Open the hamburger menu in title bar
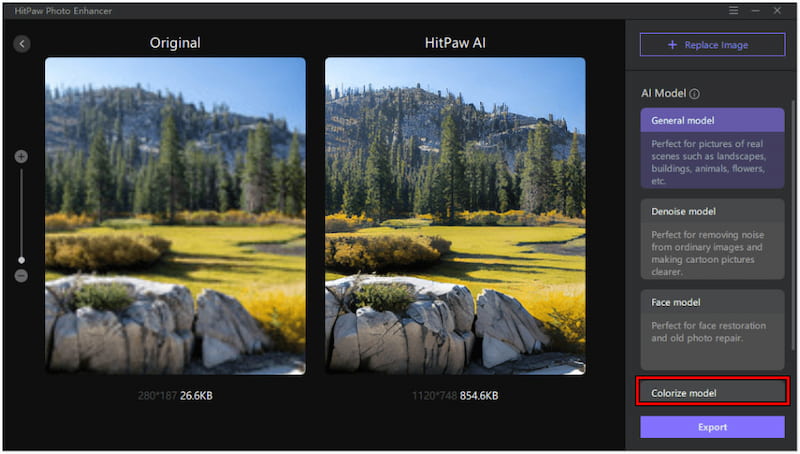800x454 pixels. (733, 11)
